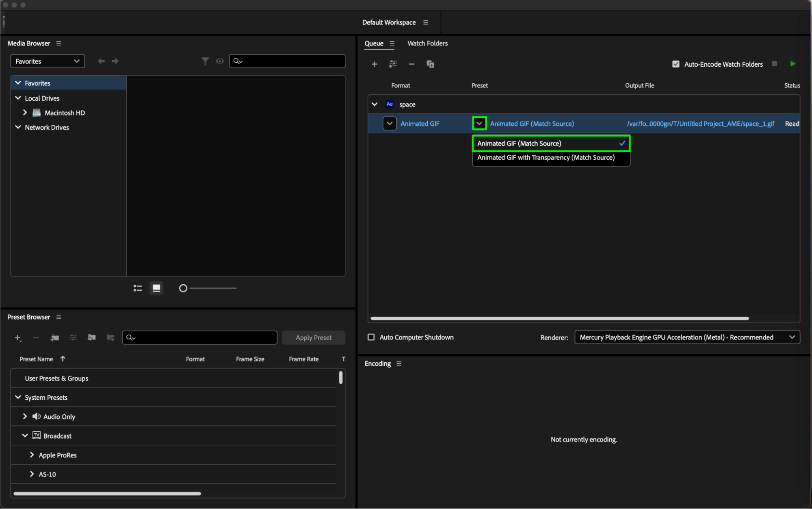Image resolution: width=812 pixels, height=509 pixels.
Task: Expand the Macintosh HD tree item
Action: click(x=25, y=113)
